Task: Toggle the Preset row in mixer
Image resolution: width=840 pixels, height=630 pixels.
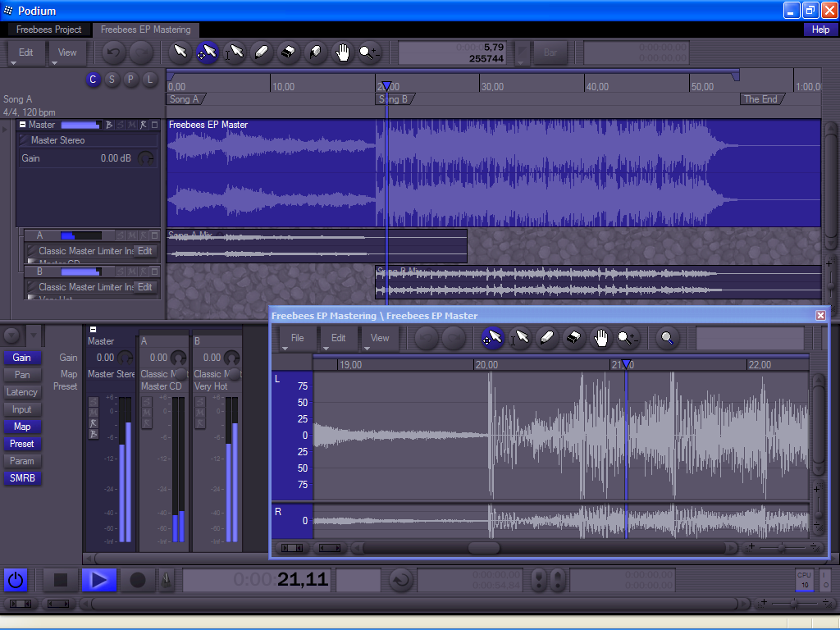Action: [22, 444]
